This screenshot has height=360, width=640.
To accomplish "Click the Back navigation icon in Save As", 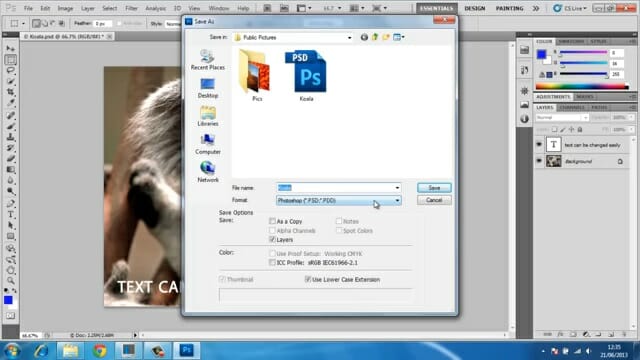I will 364,37.
